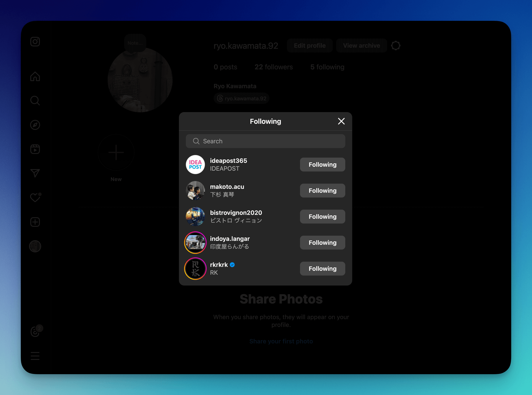Create a new post using the plus icon
Image resolution: width=532 pixels, height=395 pixels.
(x=35, y=222)
